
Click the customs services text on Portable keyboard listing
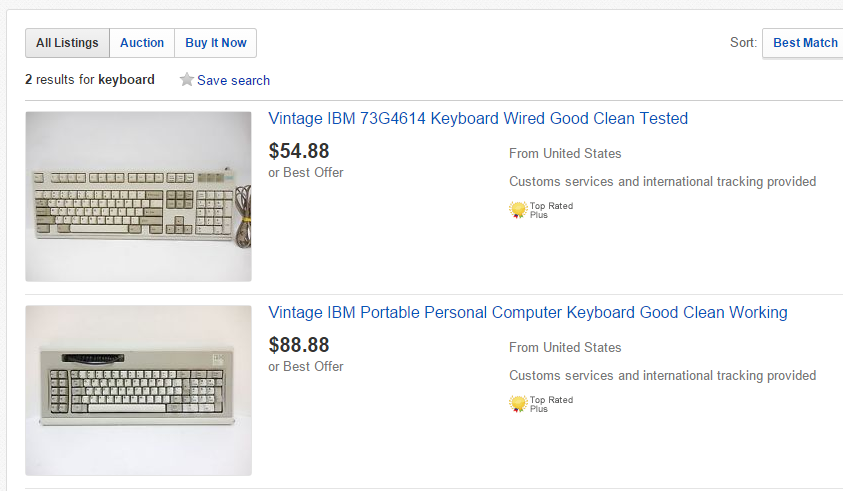[662, 376]
